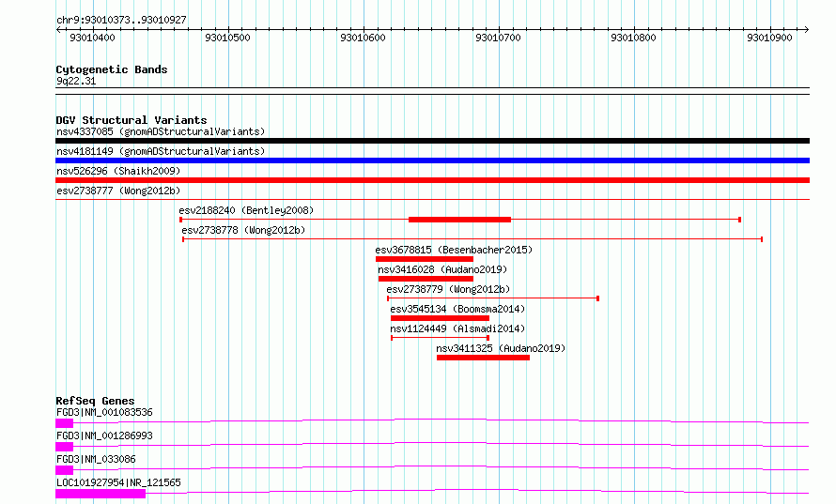Select the esv3545134 red bar

coord(440,318)
